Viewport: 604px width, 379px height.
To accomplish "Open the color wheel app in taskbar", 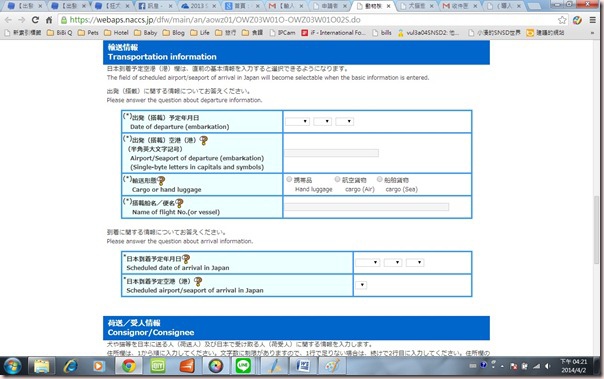I will pos(216,366).
